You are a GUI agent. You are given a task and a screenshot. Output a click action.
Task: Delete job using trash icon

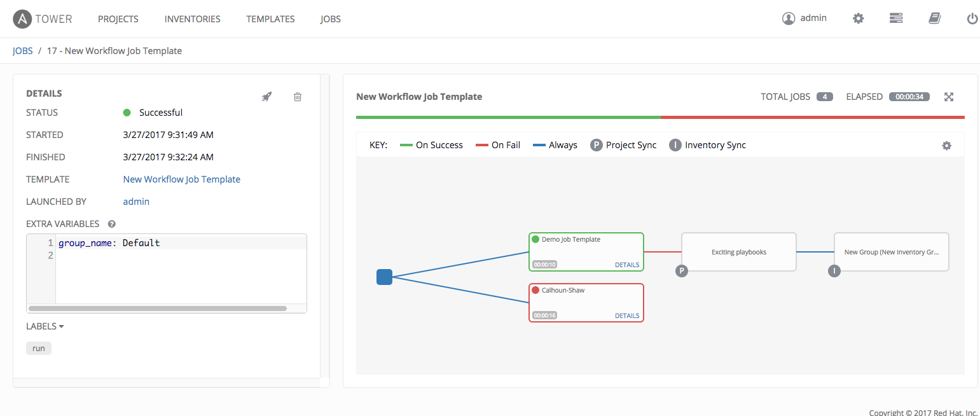coord(298,97)
